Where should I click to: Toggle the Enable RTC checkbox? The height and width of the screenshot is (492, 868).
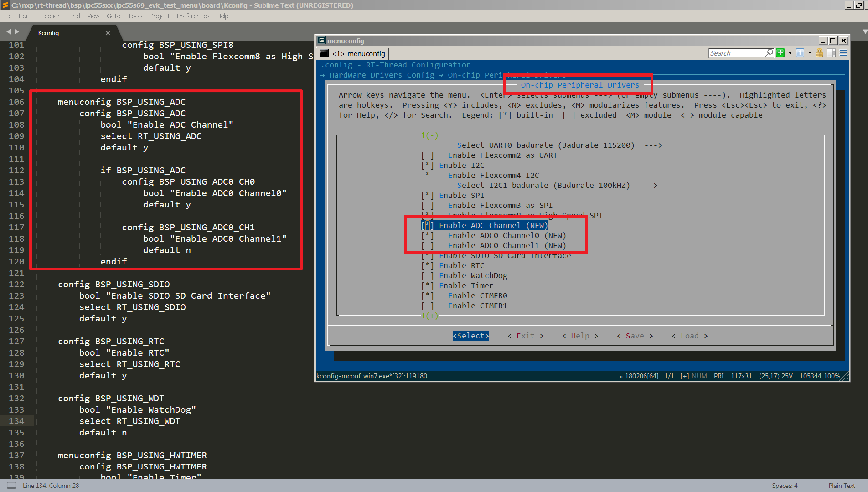click(427, 265)
